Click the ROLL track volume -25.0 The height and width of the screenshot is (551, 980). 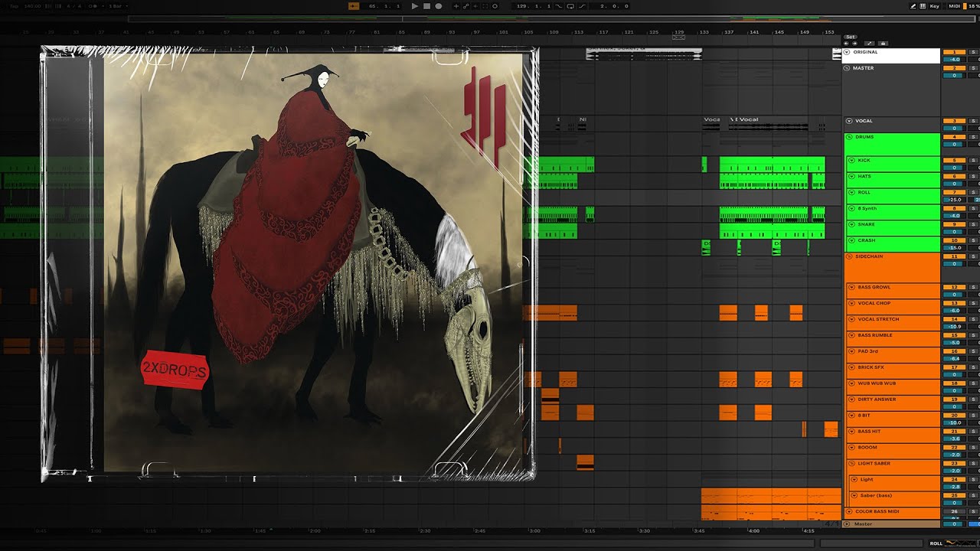click(x=954, y=200)
